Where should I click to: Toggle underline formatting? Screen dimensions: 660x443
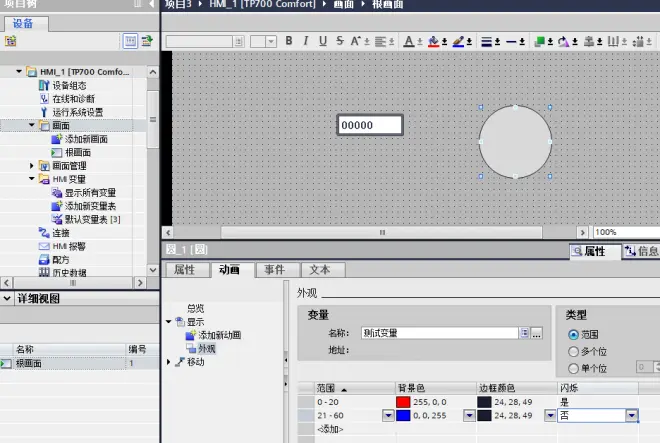[x=323, y=41]
